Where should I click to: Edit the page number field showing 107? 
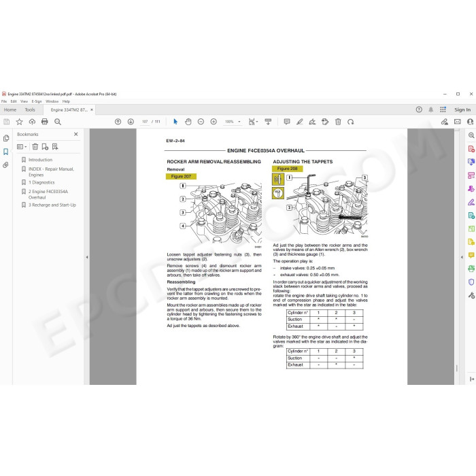click(x=145, y=122)
